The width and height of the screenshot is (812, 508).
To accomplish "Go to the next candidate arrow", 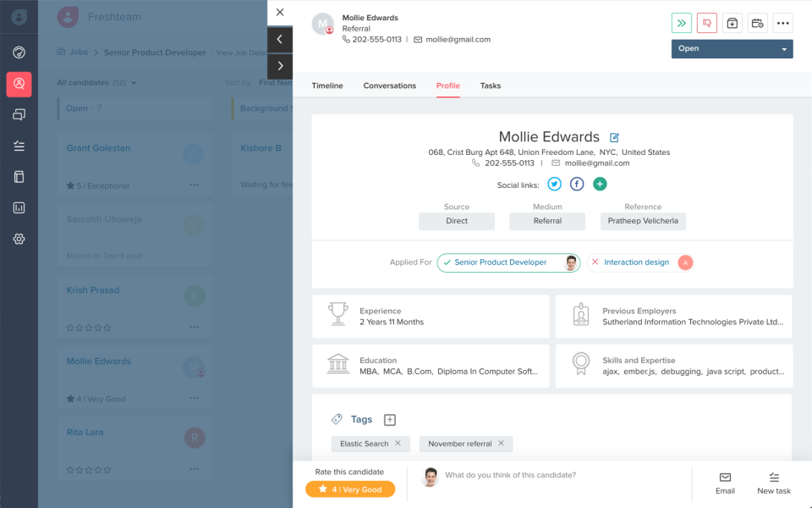I will tap(280, 66).
